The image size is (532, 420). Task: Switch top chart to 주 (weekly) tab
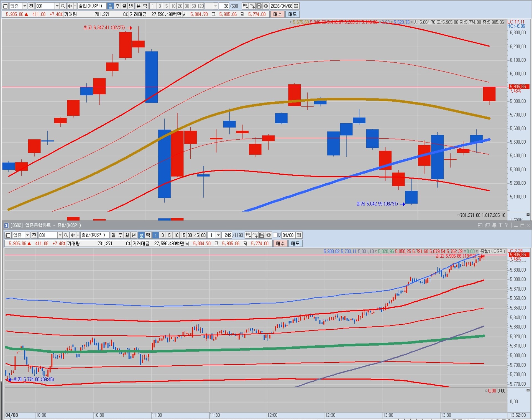117,6
